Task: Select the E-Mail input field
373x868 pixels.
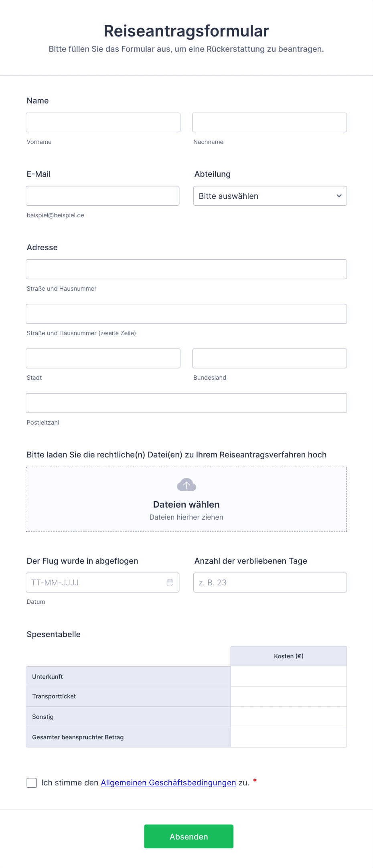Action: click(102, 196)
